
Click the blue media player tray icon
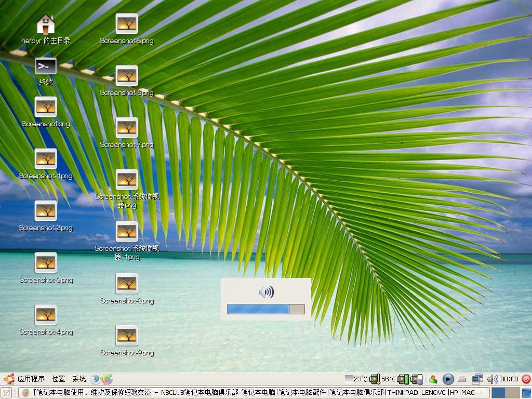tap(448, 379)
